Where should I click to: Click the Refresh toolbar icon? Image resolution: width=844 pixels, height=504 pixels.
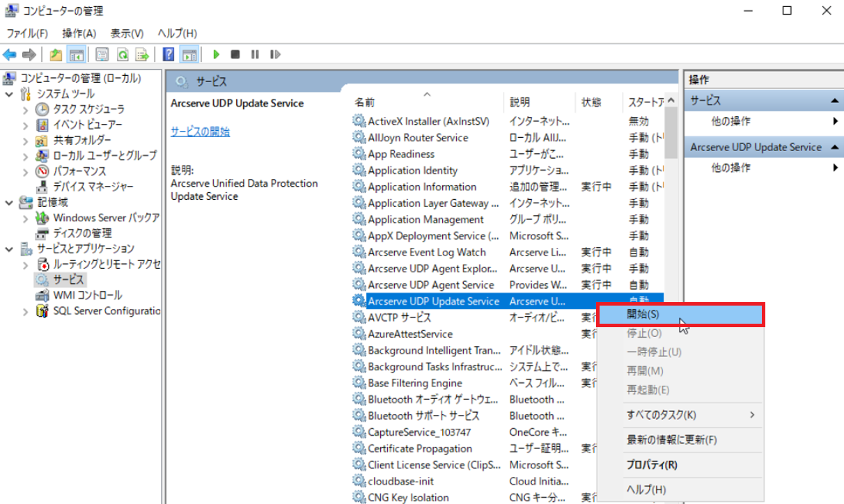click(123, 54)
